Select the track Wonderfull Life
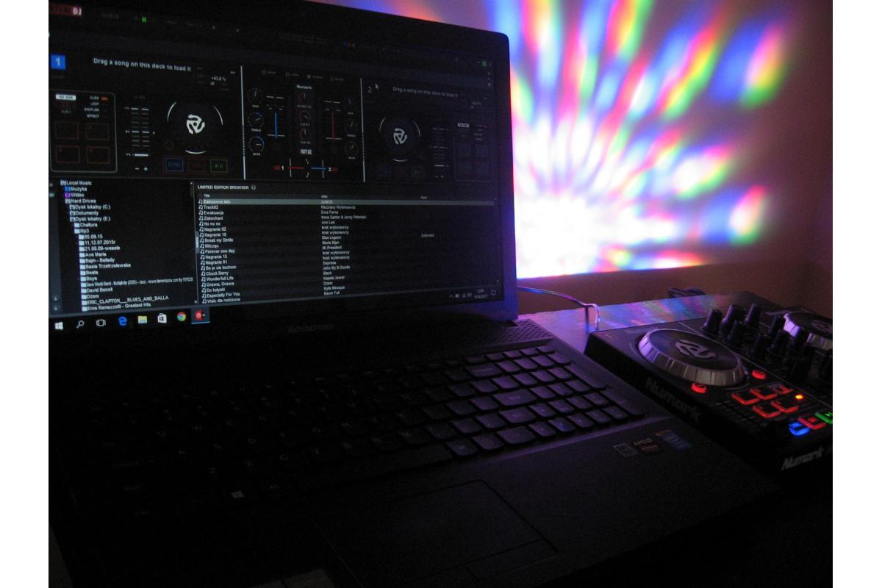 coord(218,279)
